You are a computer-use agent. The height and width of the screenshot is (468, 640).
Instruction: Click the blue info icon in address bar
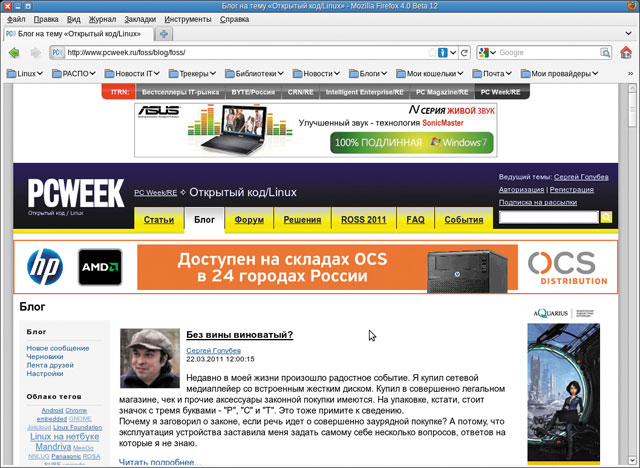442,53
